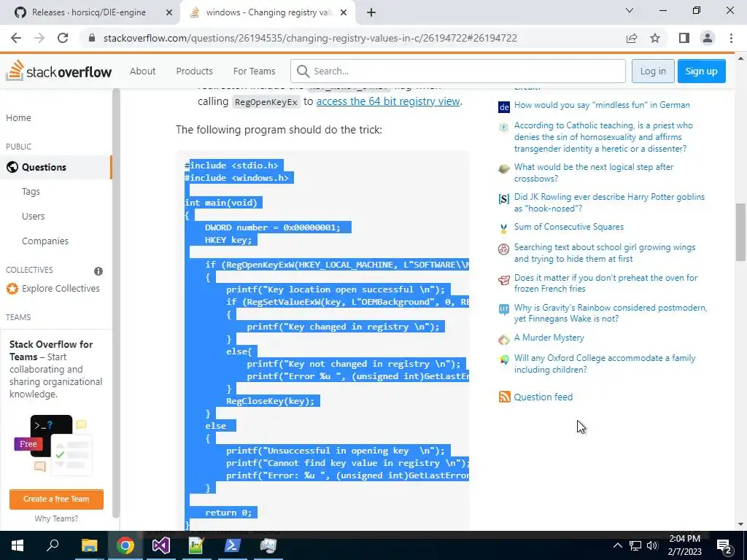Click the Stack Overflow logo
This screenshot has width=747, height=560.
click(x=58, y=71)
